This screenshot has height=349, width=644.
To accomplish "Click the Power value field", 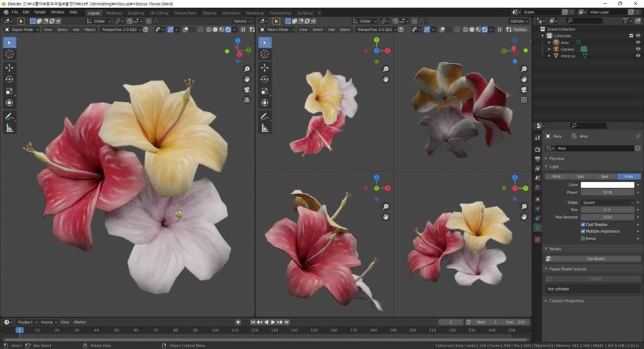I will 607,192.
